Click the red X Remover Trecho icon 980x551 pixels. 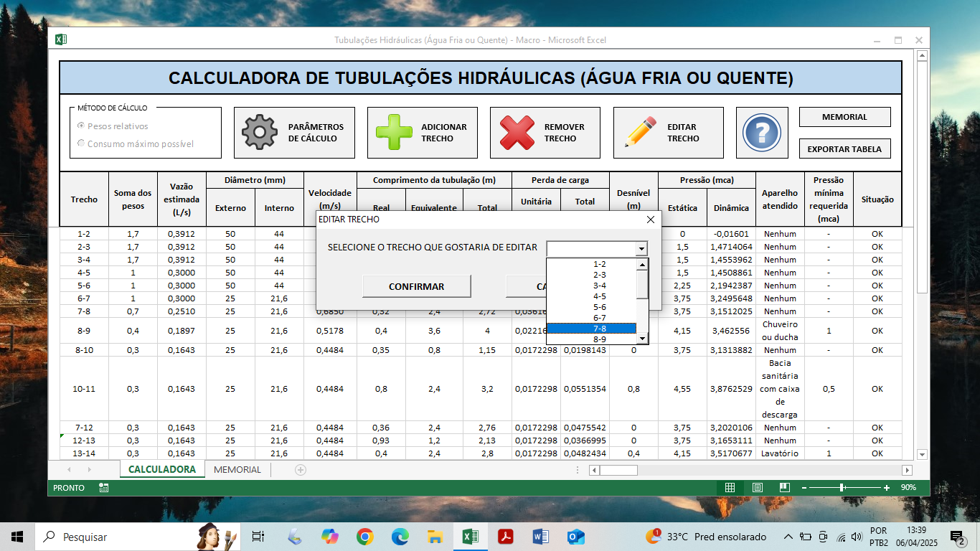(x=517, y=133)
